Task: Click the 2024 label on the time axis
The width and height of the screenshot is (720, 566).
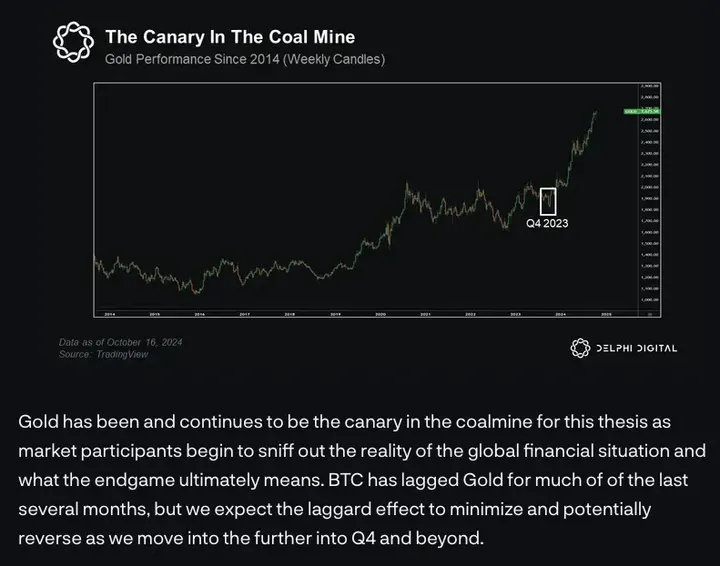Action: (560, 313)
